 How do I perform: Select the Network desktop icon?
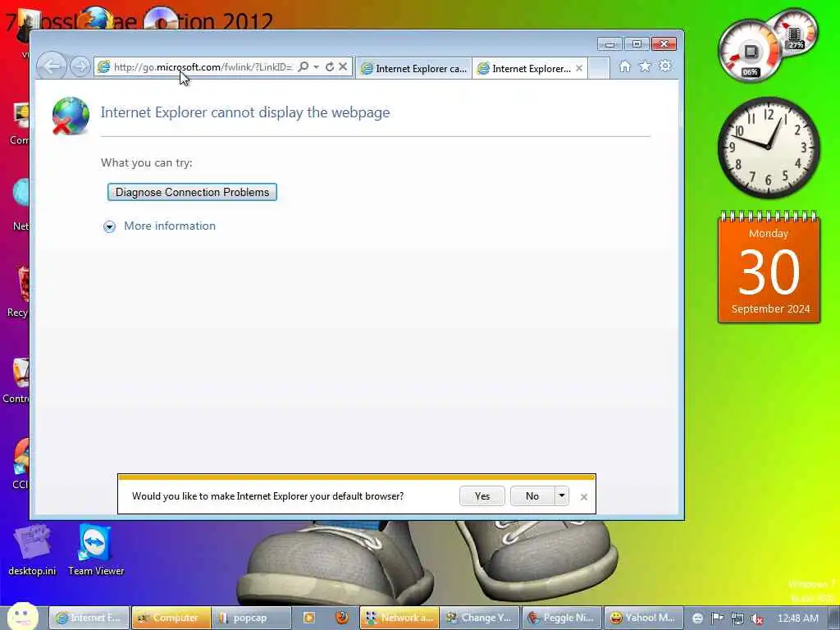coord(21,205)
